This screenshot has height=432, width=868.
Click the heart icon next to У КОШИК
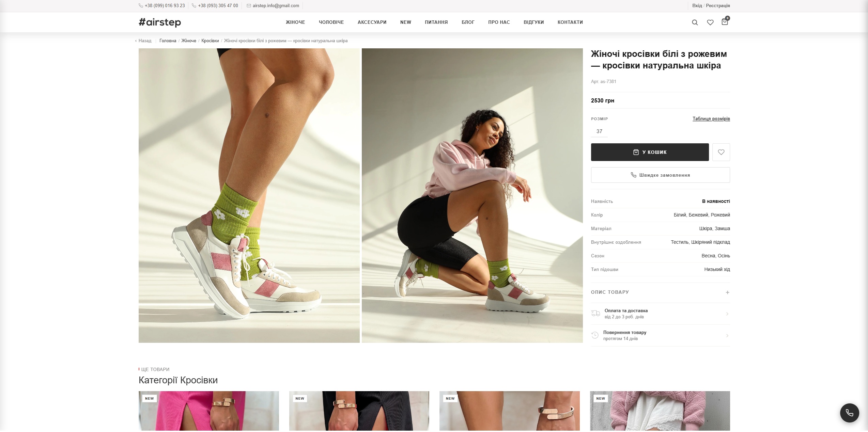click(721, 152)
